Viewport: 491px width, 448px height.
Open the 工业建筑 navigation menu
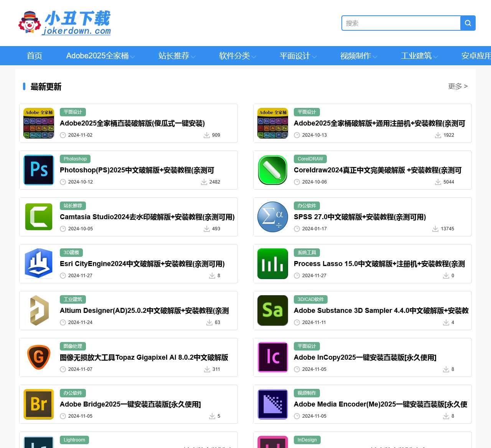click(x=419, y=56)
